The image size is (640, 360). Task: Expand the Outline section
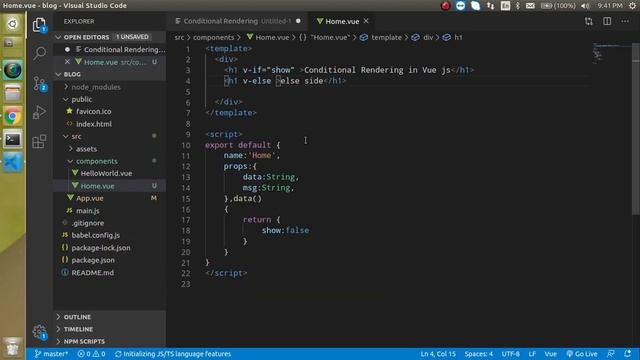pyautogui.click(x=109, y=317)
